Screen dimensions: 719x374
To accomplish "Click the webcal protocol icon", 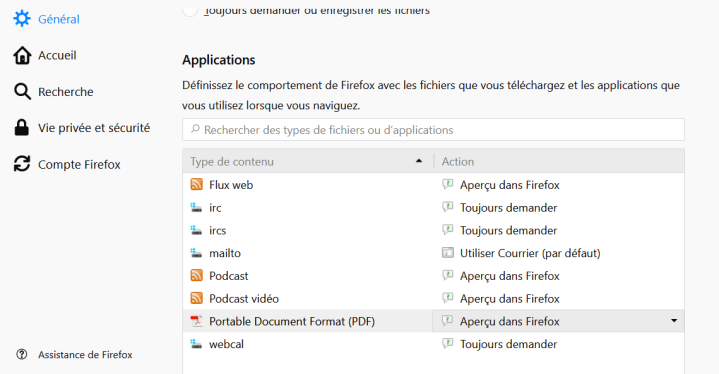I will tap(196, 344).
